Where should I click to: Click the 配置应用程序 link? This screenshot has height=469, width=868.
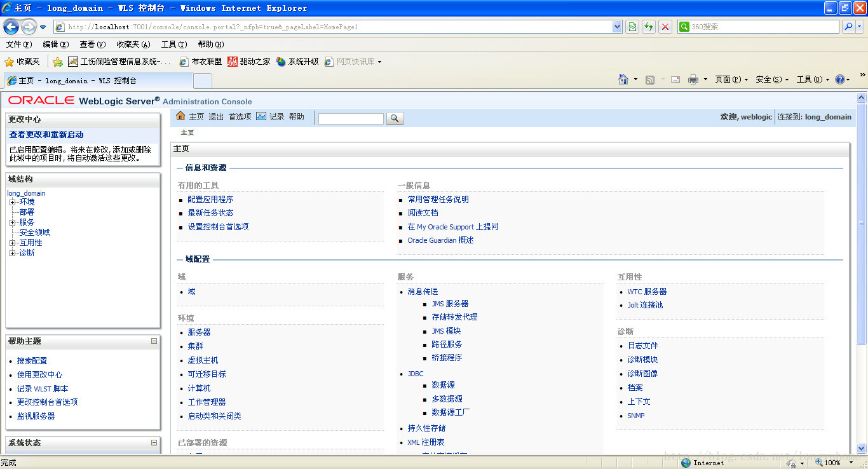(x=210, y=200)
